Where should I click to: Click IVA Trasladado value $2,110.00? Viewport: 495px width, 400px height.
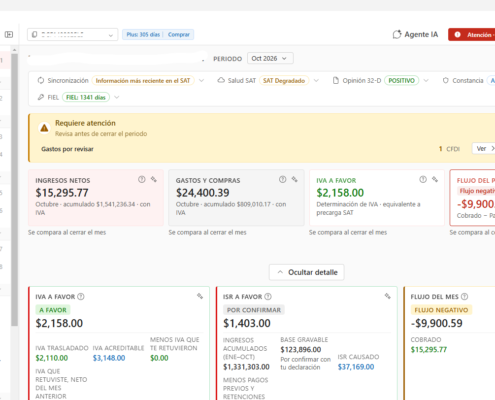coord(52,358)
